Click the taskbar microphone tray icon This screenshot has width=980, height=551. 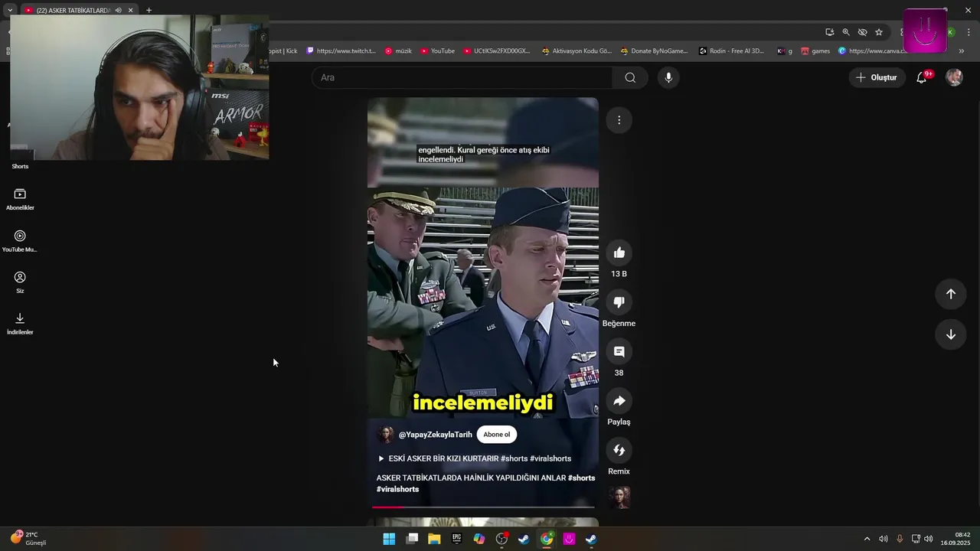click(x=900, y=539)
